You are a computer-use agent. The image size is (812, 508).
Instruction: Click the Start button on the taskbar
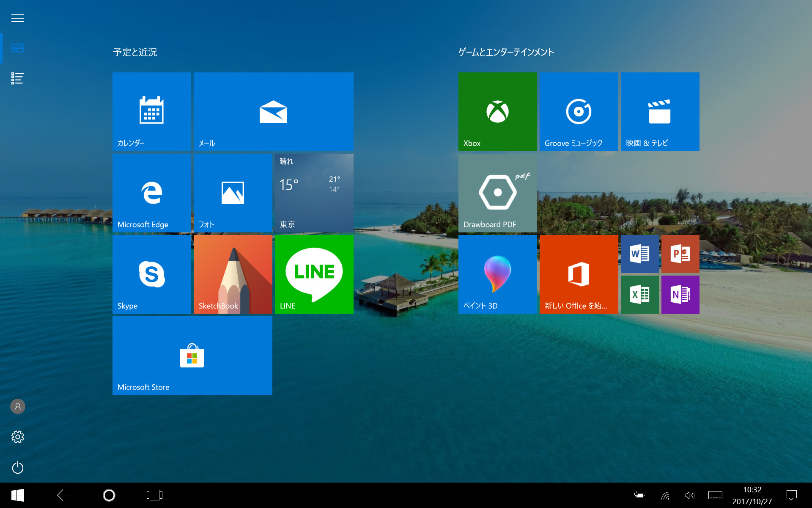tap(17, 495)
